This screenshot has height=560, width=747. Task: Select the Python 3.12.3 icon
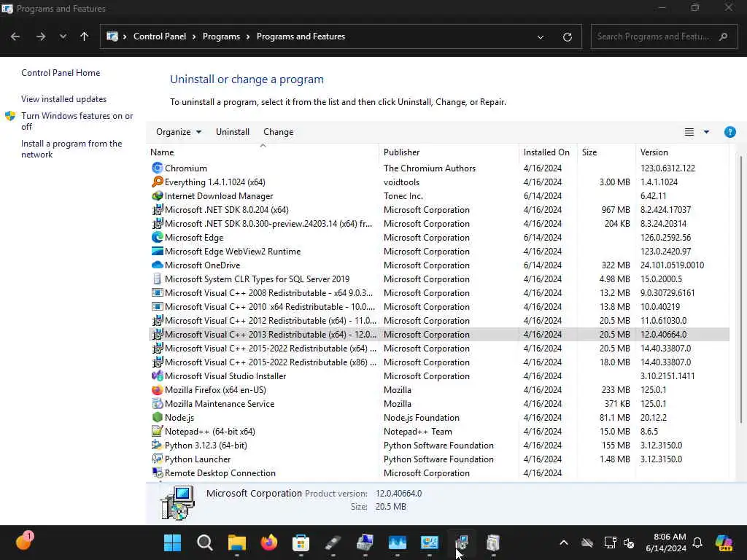coord(158,445)
